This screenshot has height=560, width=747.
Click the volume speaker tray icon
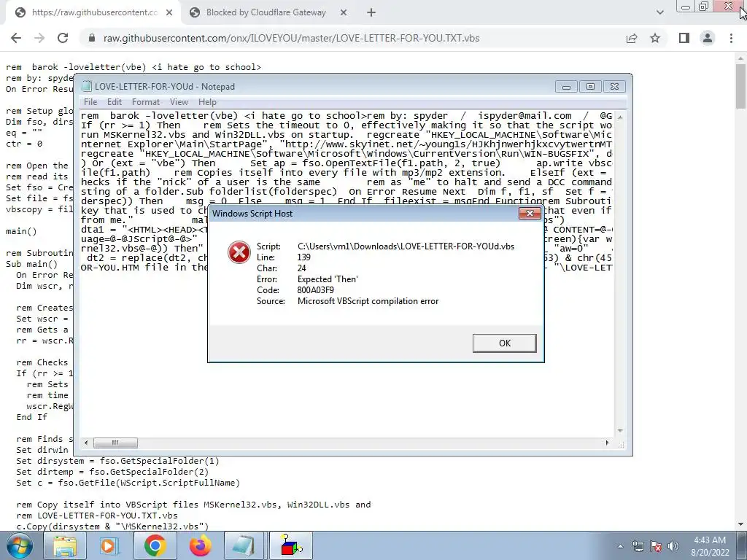pyautogui.click(x=673, y=546)
